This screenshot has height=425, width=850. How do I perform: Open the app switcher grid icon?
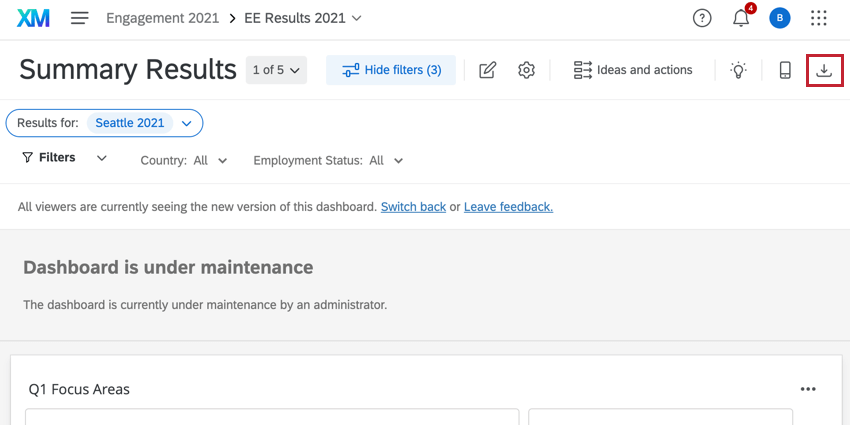pos(819,18)
